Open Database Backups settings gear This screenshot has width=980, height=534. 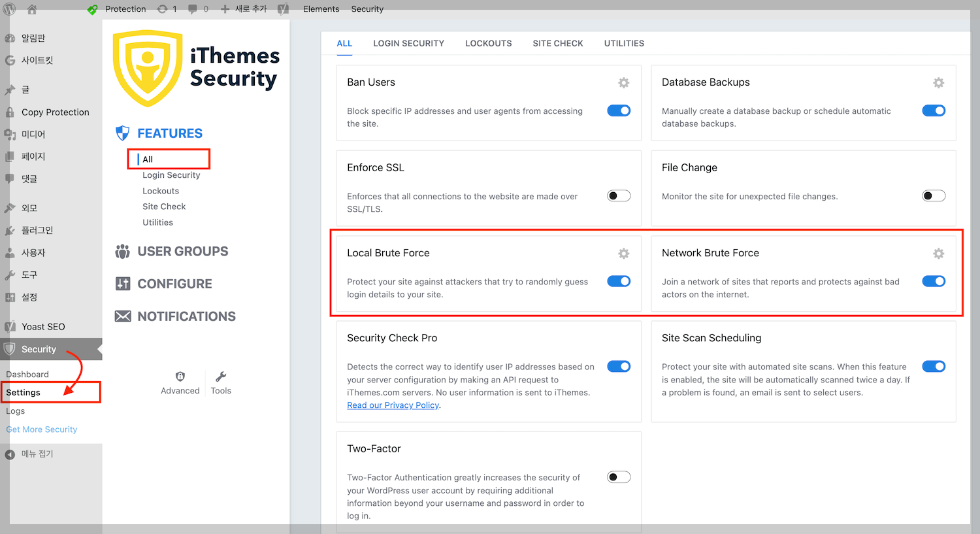(x=938, y=82)
